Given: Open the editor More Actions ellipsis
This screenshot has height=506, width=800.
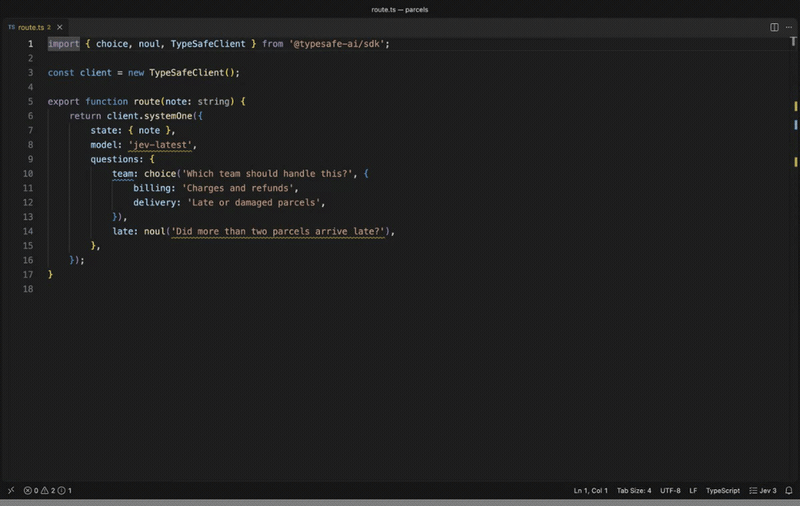Looking at the screenshot, I should click(789, 27).
